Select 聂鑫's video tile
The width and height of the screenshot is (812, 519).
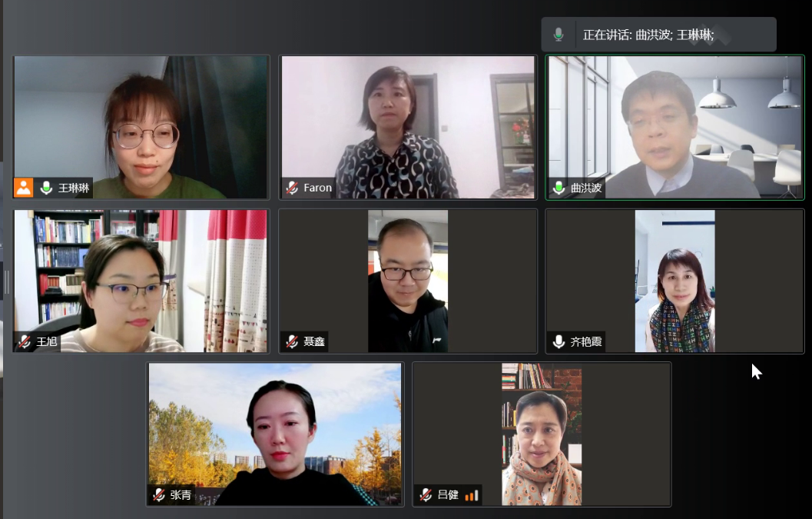[408, 281]
